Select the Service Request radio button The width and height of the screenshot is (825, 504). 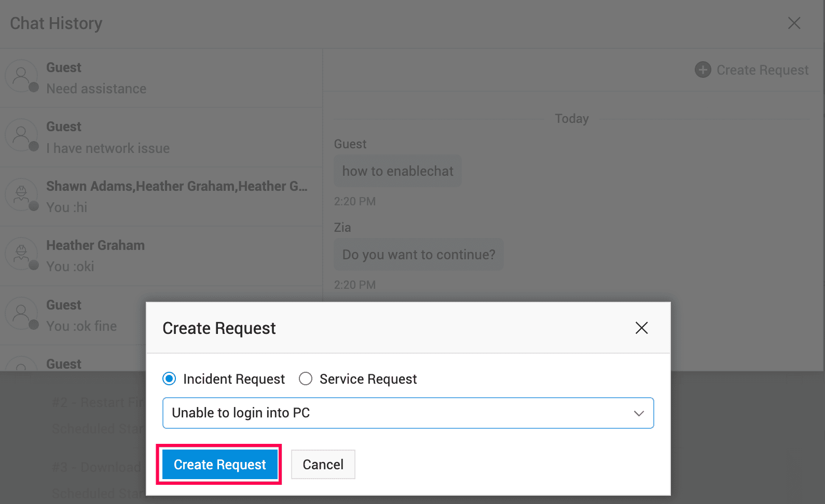coord(306,379)
